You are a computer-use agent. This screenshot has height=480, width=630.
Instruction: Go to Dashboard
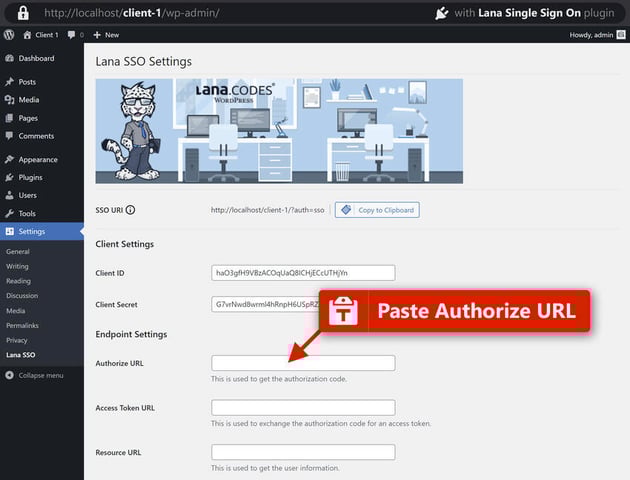pyautogui.click(x=42, y=58)
